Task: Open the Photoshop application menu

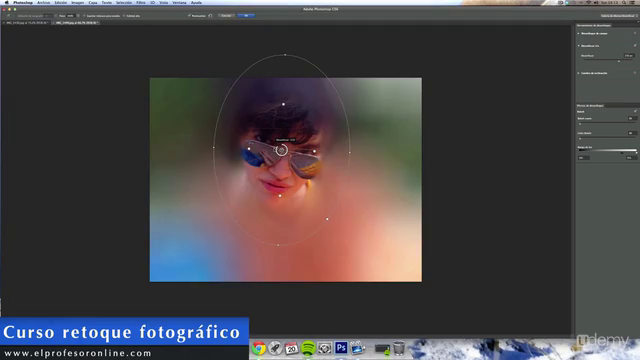Action: point(23,2)
